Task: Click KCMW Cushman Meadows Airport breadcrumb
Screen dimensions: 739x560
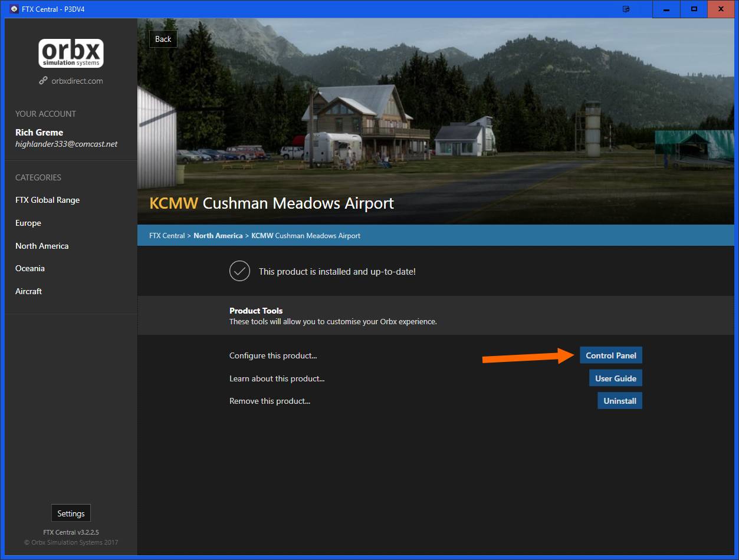Action: [306, 235]
